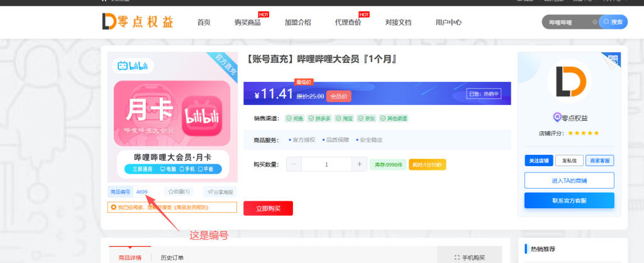Click the 商家客服 button

tap(599, 160)
